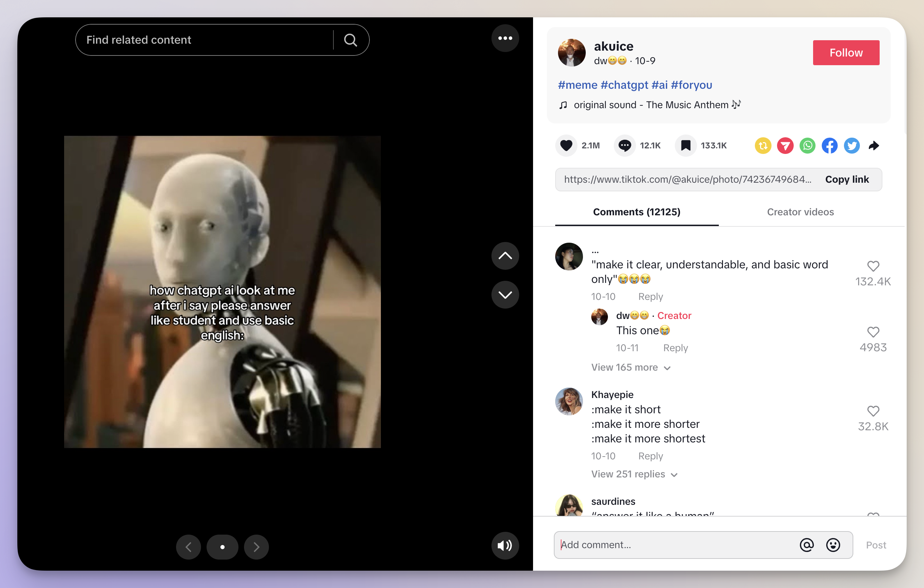Reply to Khayepie's comment
Image resolution: width=924 pixels, height=588 pixels.
650,456
